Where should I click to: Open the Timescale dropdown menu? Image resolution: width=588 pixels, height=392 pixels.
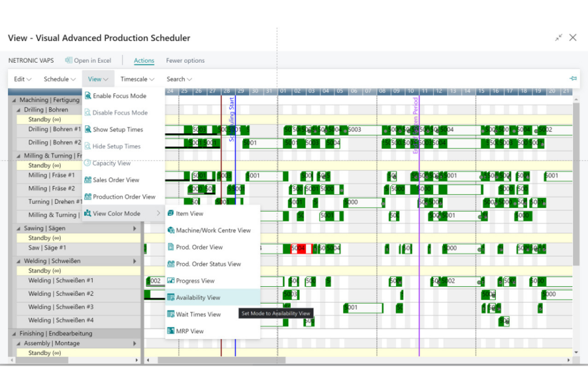point(137,79)
